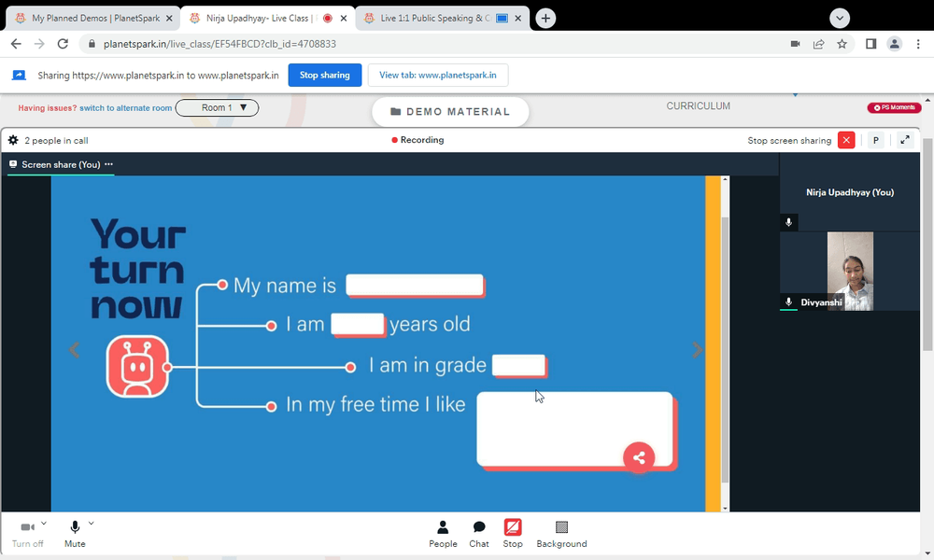The height and width of the screenshot is (560, 934).
Task: Click the share page icon in address bar
Action: [818, 44]
